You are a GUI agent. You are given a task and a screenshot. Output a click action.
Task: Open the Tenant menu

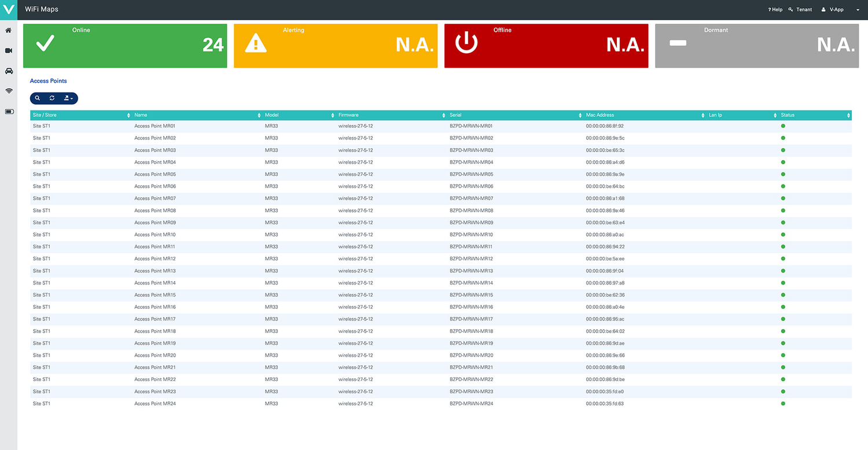(804, 9)
